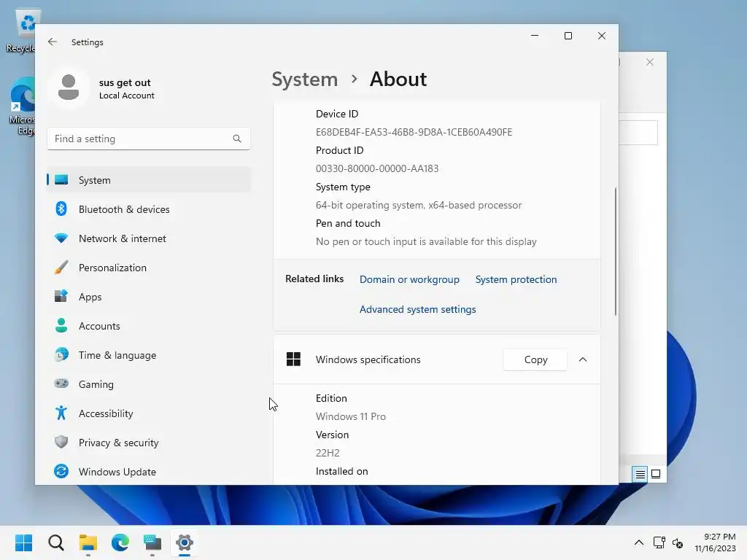Open the clock and date flyout
The height and width of the screenshot is (560, 747).
(x=715, y=542)
